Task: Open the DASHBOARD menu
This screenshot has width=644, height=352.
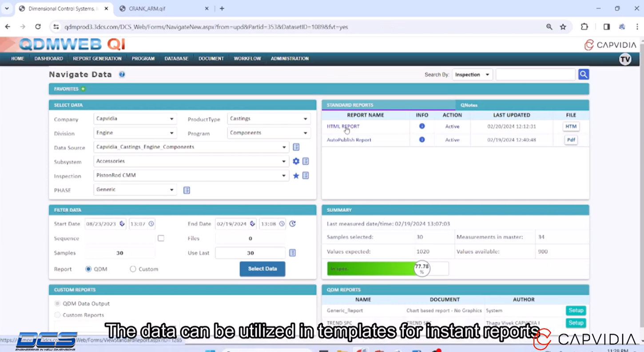Action: [48, 58]
